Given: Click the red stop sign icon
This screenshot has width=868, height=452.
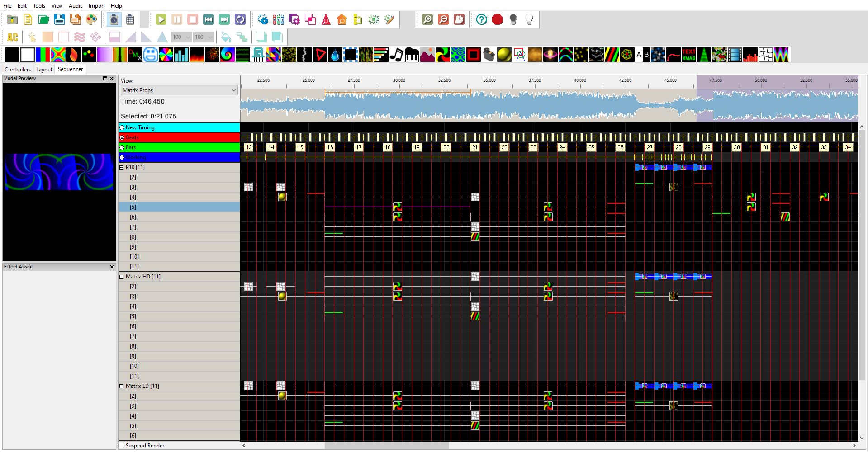Looking at the screenshot, I should pos(498,19).
